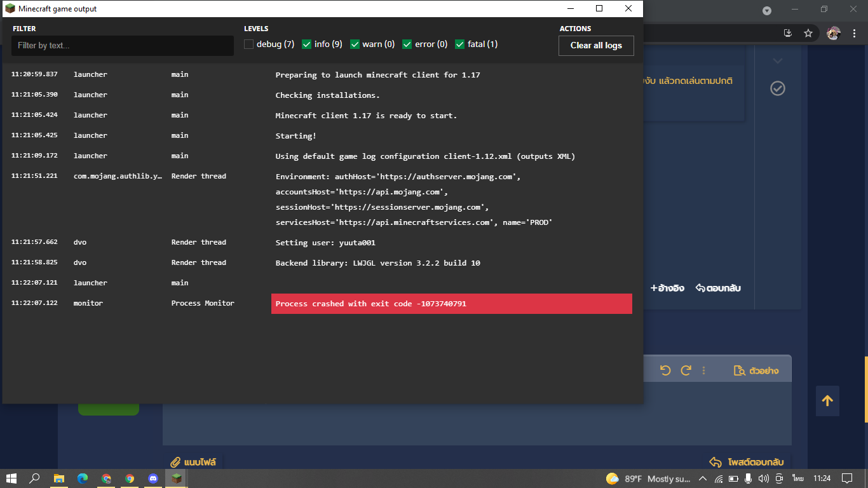Open the Windows notification center

[847, 478]
